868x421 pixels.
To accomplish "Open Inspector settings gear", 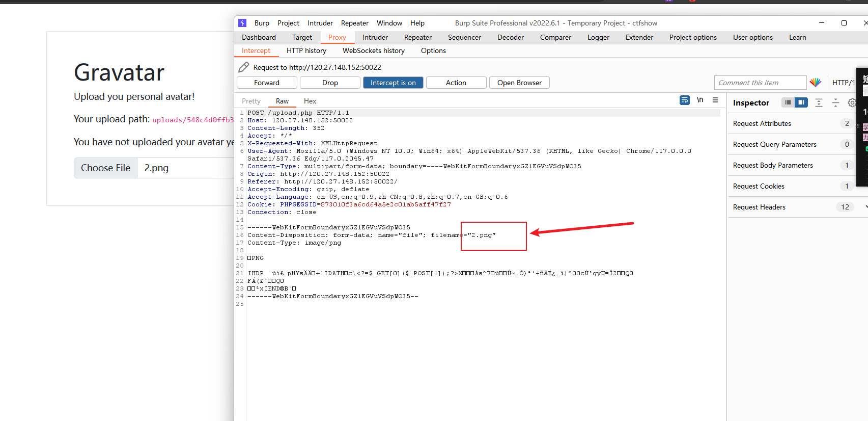I will (x=852, y=102).
